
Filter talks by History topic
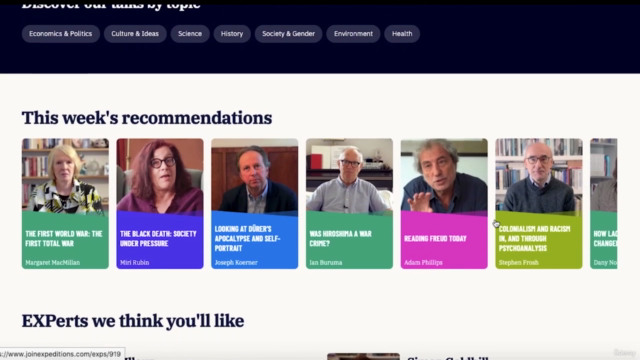tap(232, 33)
